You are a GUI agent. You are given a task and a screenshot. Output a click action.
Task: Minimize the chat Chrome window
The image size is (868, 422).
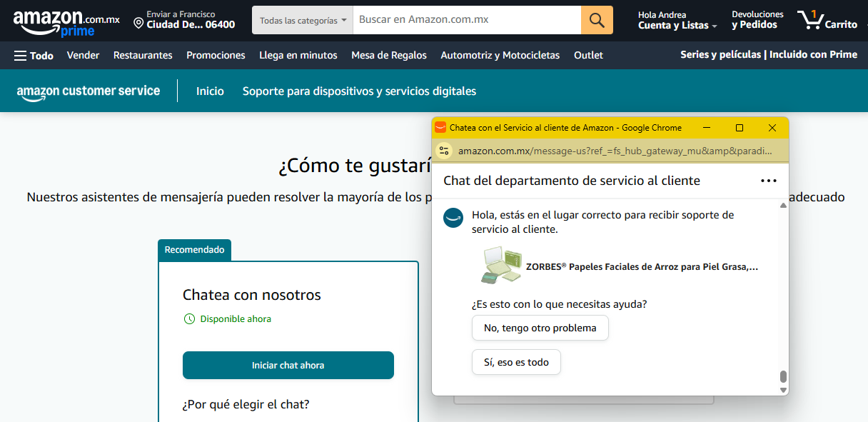pos(707,128)
